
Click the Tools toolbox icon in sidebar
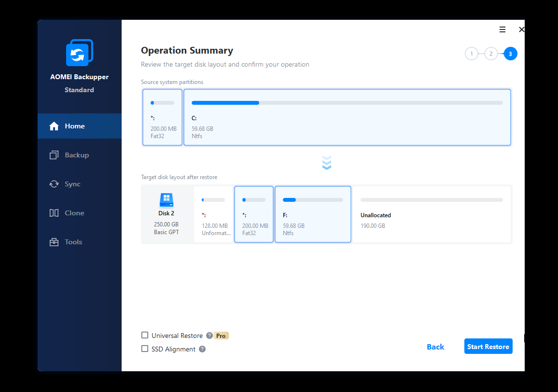coord(54,242)
